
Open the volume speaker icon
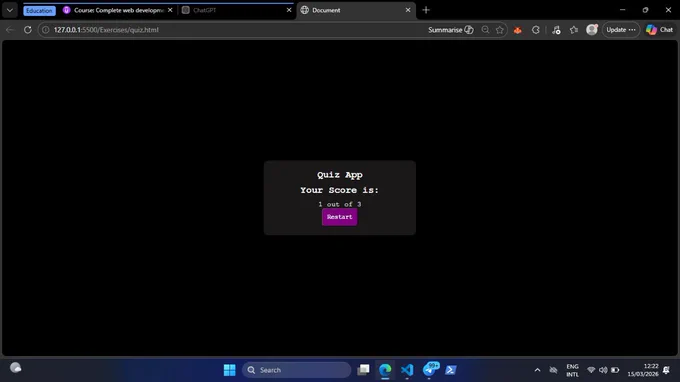click(x=603, y=370)
